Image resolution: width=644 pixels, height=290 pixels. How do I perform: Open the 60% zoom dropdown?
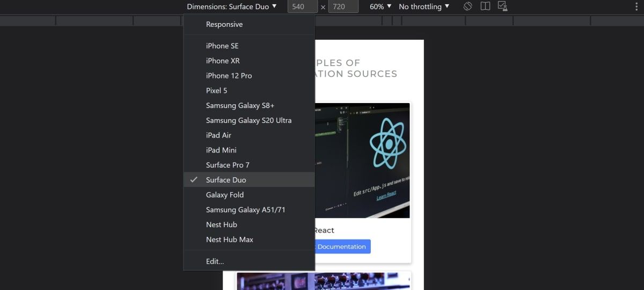coord(380,6)
